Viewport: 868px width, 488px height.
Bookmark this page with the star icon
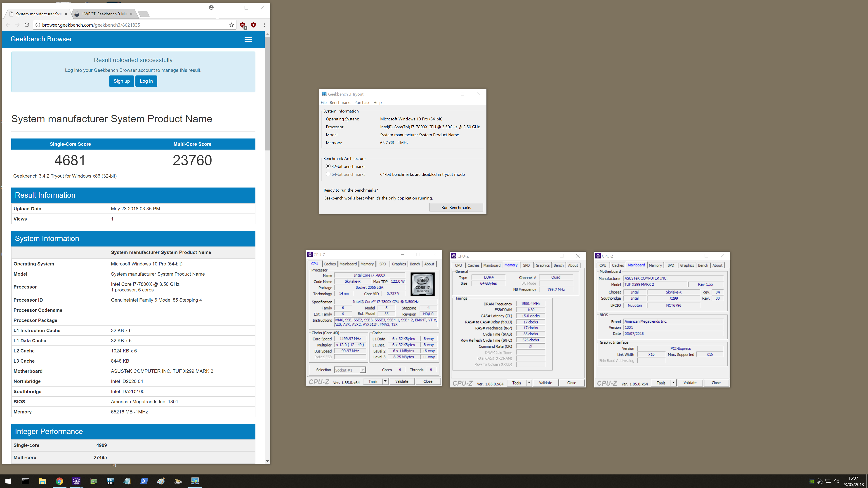pyautogui.click(x=231, y=25)
